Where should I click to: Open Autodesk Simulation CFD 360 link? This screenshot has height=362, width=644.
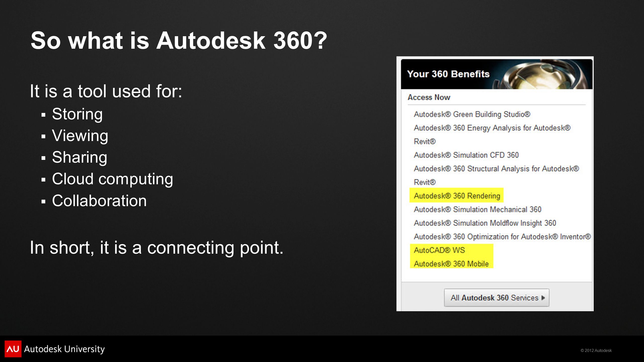(466, 155)
